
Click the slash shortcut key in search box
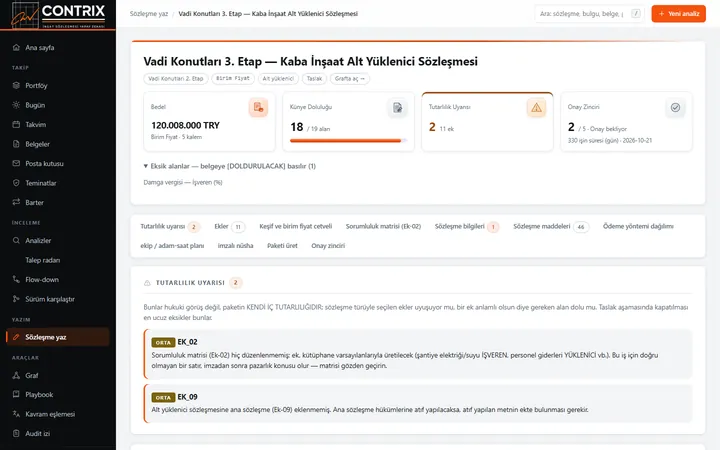click(x=636, y=13)
